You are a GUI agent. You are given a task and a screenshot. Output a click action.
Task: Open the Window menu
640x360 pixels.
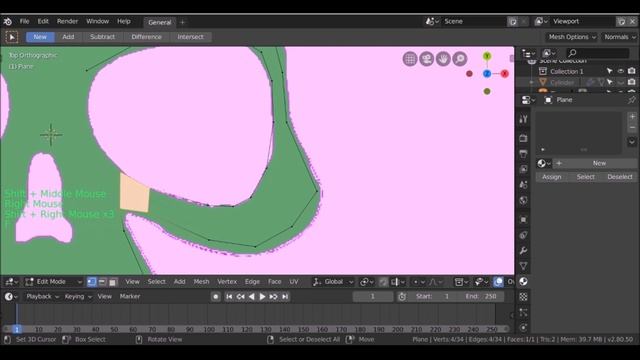click(98, 21)
